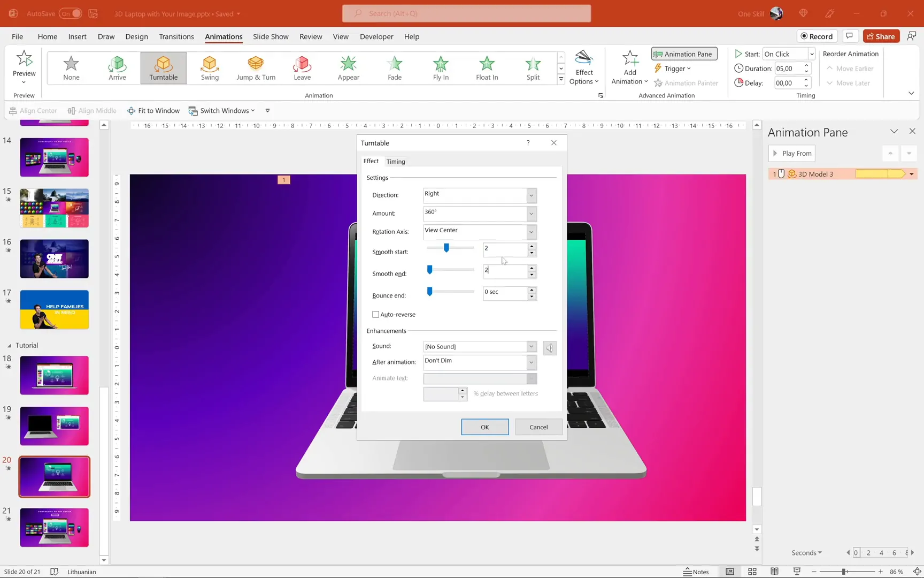Apply the Jump & Turn animation
This screenshot has height=578, width=924.
click(x=256, y=68)
